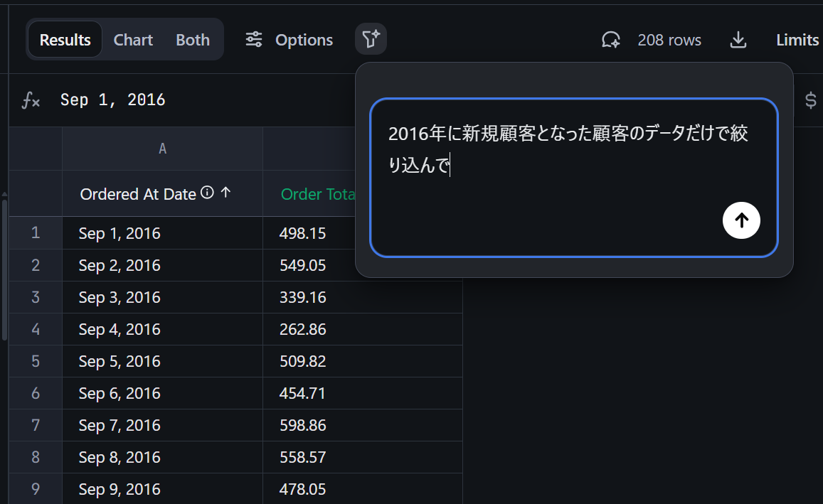Toggle sort arrow on Ordered At Date
This screenshot has height=504, width=823.
tap(225, 193)
